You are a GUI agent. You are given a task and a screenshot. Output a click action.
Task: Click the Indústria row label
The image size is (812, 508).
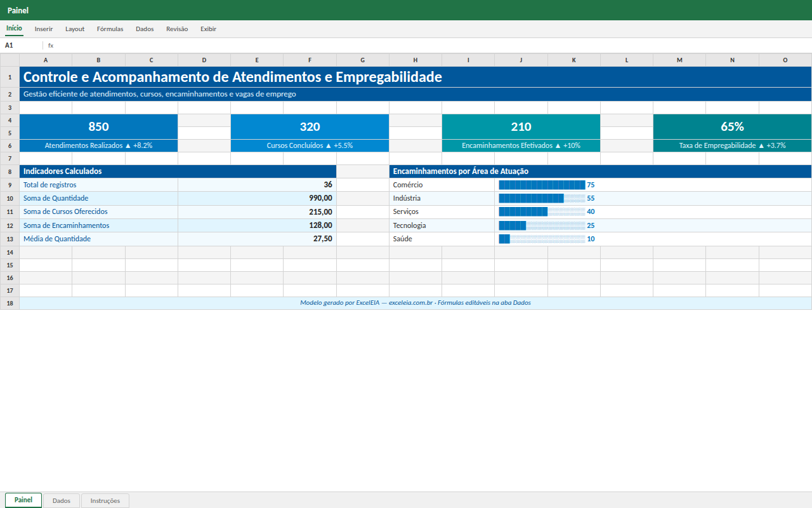(x=442, y=199)
